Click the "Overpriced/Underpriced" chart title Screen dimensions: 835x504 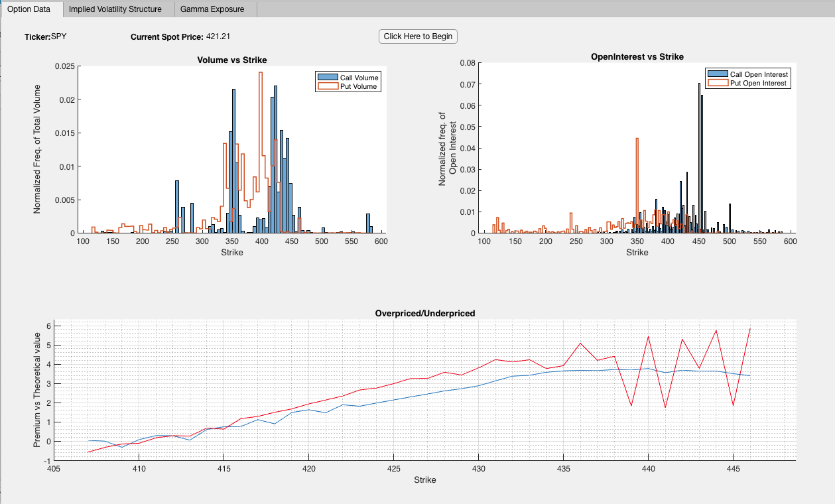pyautogui.click(x=424, y=313)
